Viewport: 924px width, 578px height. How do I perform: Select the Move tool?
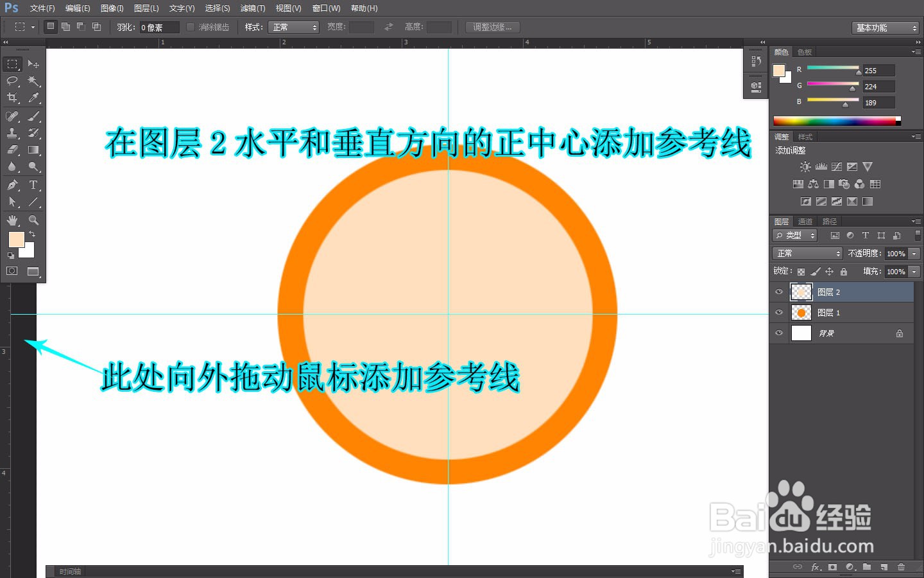pos(33,64)
